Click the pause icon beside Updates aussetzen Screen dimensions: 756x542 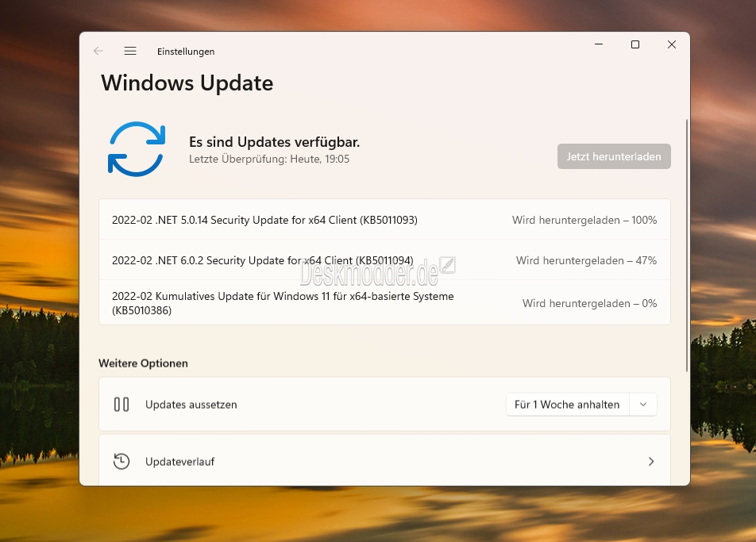(121, 404)
